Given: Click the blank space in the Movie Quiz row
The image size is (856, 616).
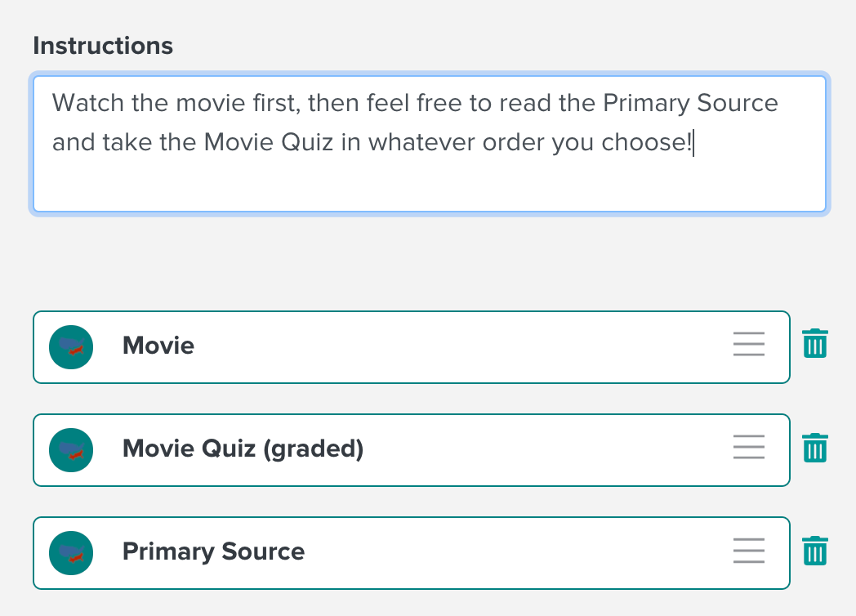Looking at the screenshot, I should 546,450.
